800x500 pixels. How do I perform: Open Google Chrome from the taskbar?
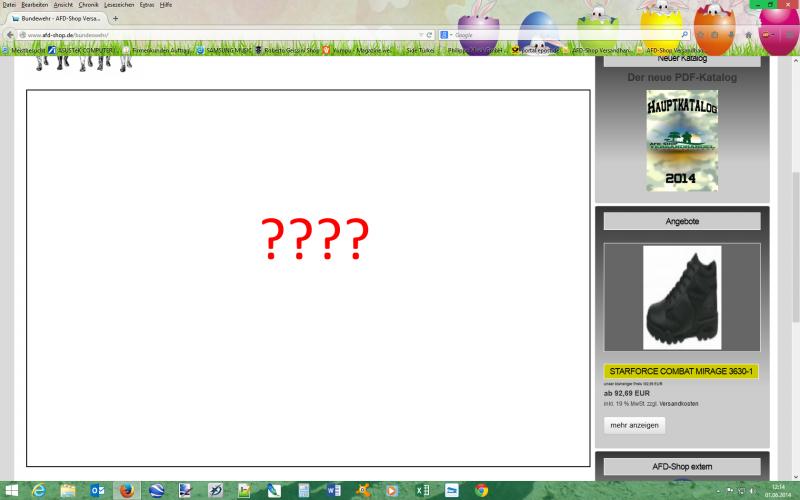coord(481,490)
